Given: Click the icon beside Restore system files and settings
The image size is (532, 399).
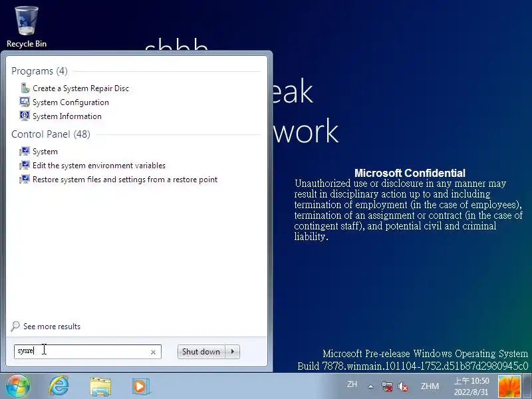Looking at the screenshot, I should [x=25, y=179].
